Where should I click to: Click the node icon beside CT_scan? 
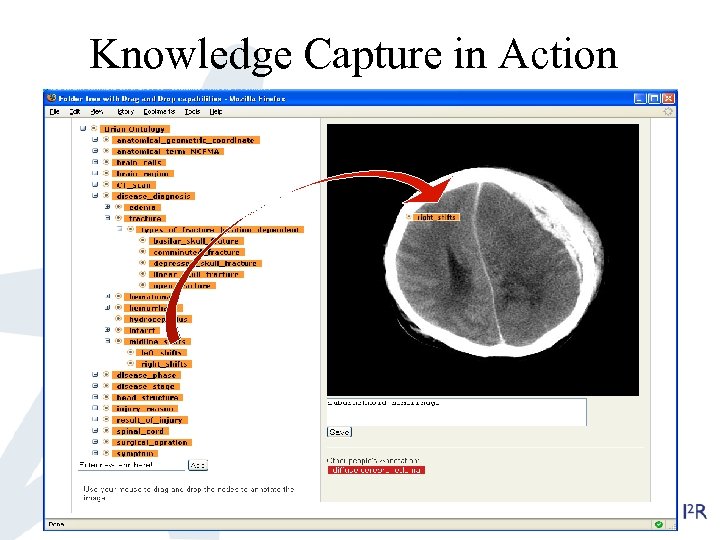(x=106, y=185)
